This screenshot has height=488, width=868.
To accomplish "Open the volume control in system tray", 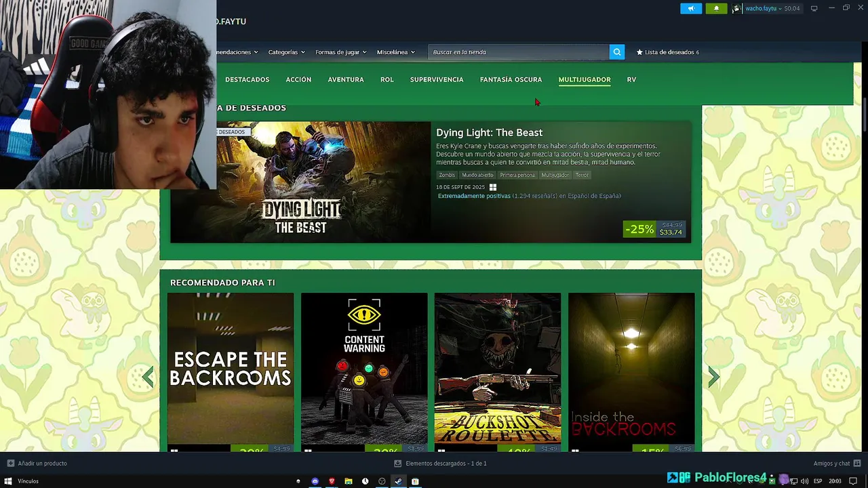I will (804, 481).
